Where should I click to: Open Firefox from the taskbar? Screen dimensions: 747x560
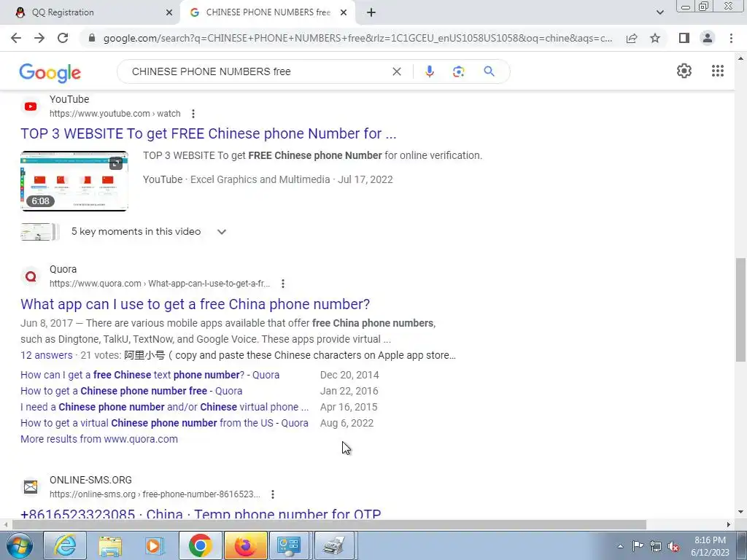(245, 545)
